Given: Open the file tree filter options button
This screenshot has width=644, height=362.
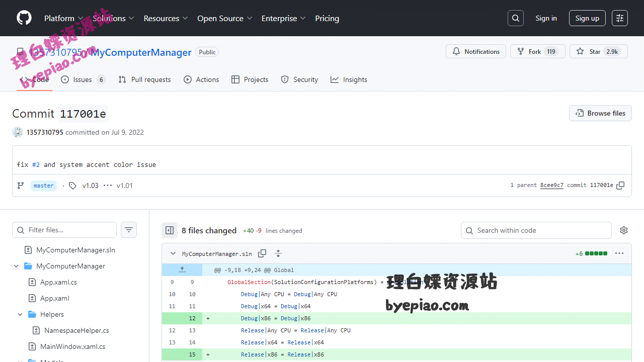Looking at the screenshot, I should click(129, 230).
